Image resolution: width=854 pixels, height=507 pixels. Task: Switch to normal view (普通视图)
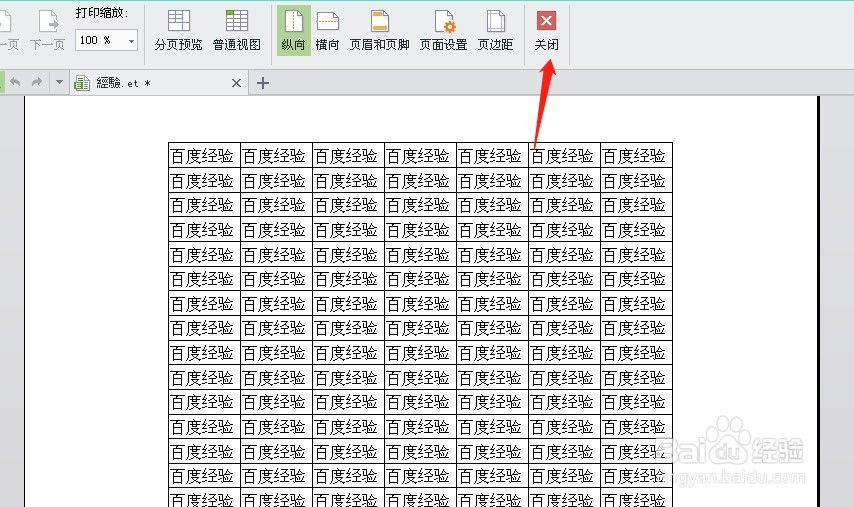pyautogui.click(x=236, y=30)
